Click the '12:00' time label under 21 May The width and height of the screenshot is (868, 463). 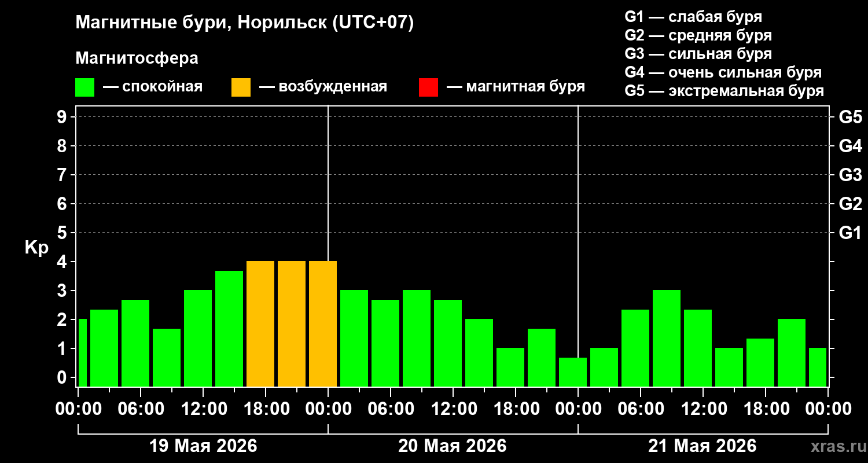(x=703, y=409)
